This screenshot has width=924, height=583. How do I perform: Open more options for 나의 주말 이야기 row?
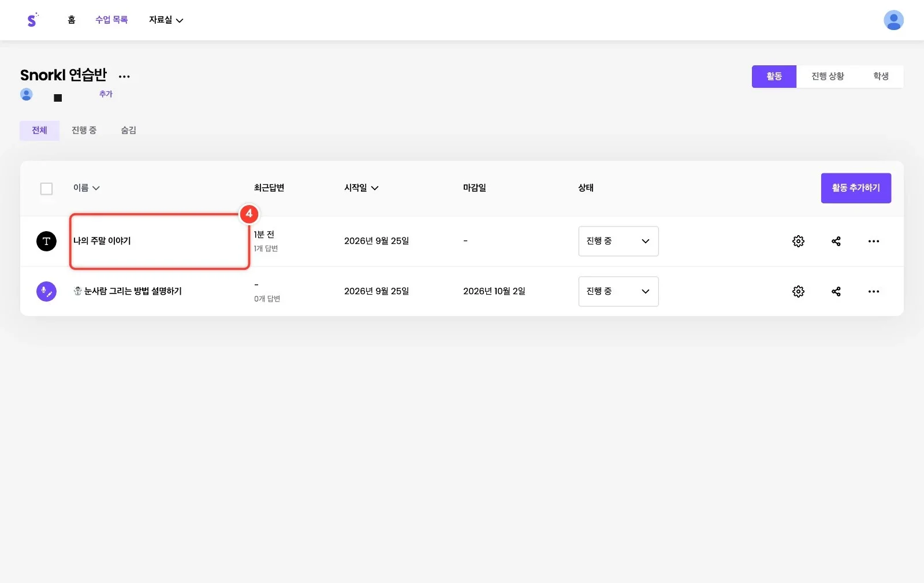873,241
